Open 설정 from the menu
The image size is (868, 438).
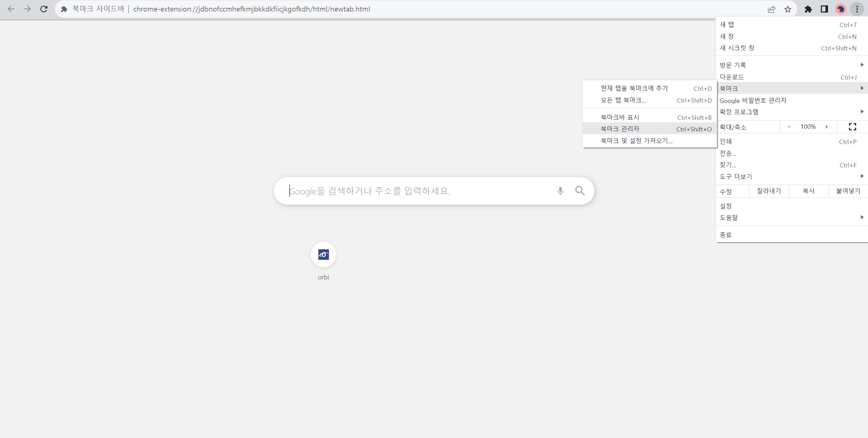pos(792,206)
